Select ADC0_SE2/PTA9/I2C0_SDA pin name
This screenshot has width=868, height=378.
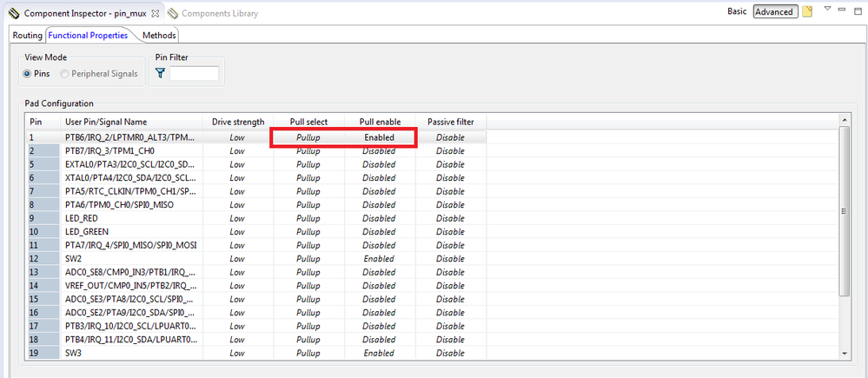tap(130, 312)
